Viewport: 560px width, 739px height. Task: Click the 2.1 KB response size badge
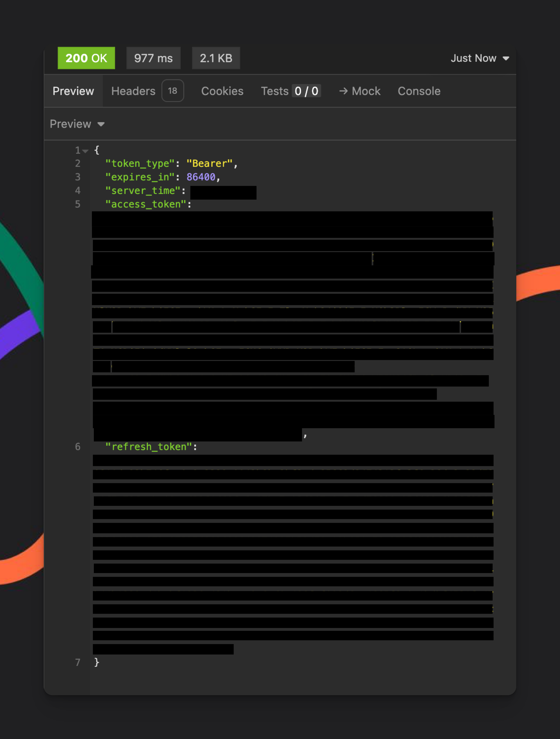click(x=216, y=58)
